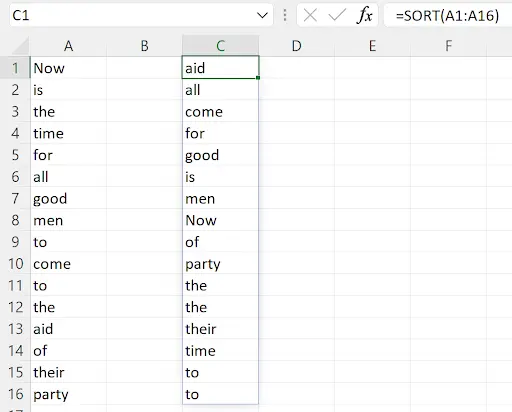Click cell A2 containing is

click(x=68, y=89)
